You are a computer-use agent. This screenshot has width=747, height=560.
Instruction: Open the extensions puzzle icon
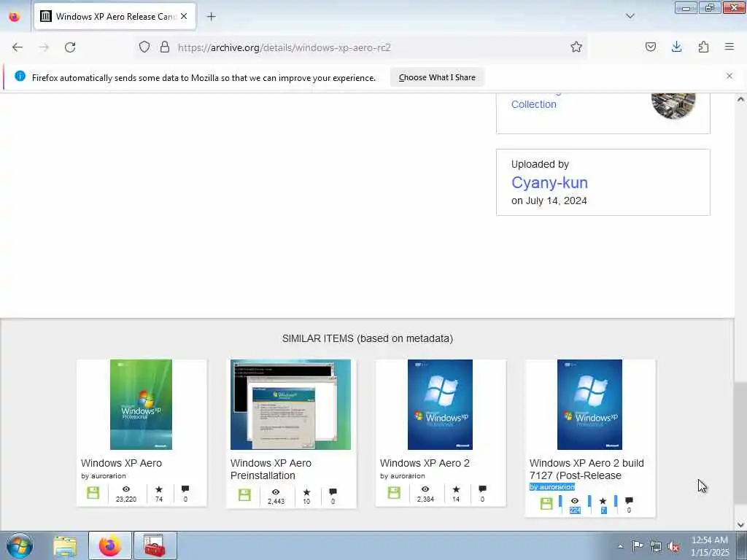coord(703,47)
